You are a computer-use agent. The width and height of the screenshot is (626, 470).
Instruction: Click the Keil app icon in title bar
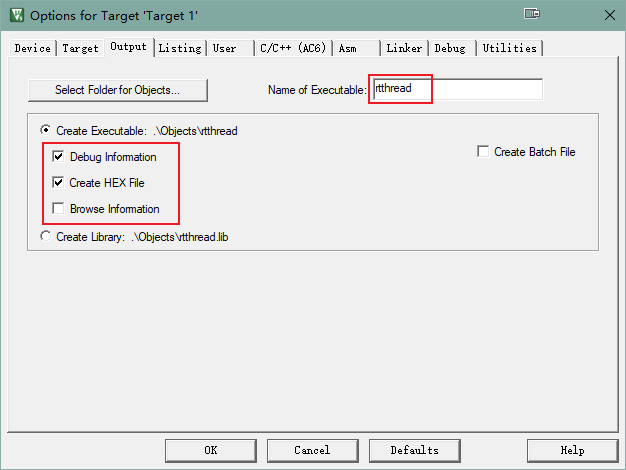16,15
